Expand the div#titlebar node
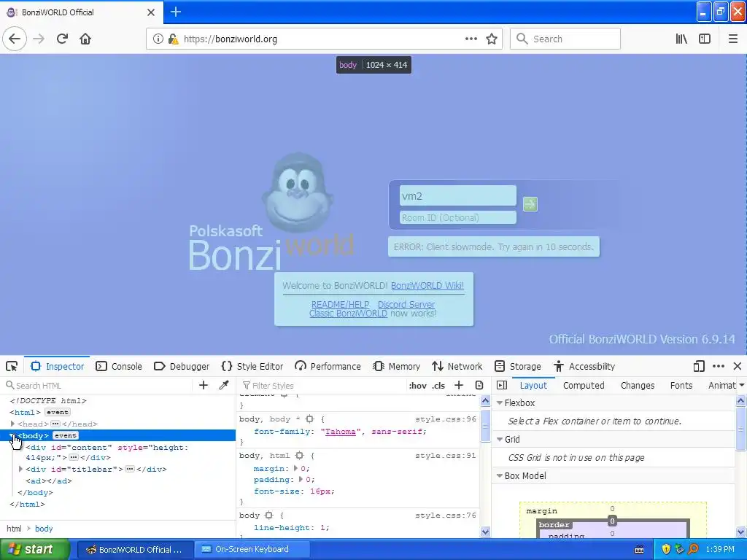This screenshot has height=560, width=747. pyautogui.click(x=20, y=469)
